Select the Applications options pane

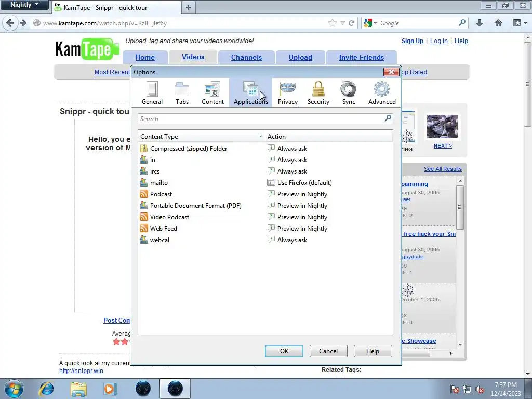tap(251, 92)
